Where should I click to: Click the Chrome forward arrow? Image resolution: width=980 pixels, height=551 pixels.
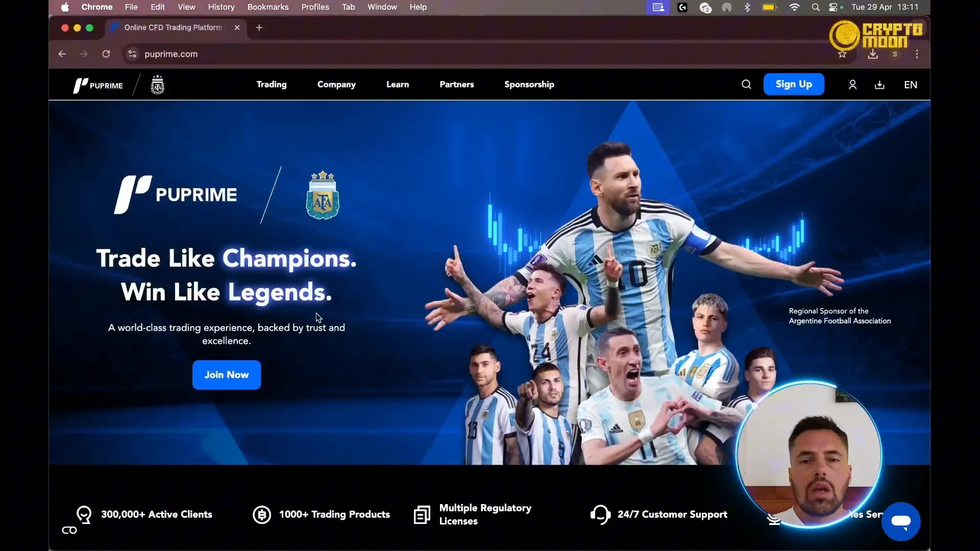(x=84, y=54)
